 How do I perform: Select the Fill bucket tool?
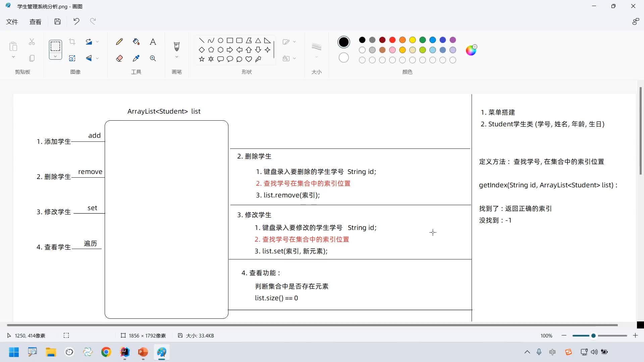click(x=136, y=42)
